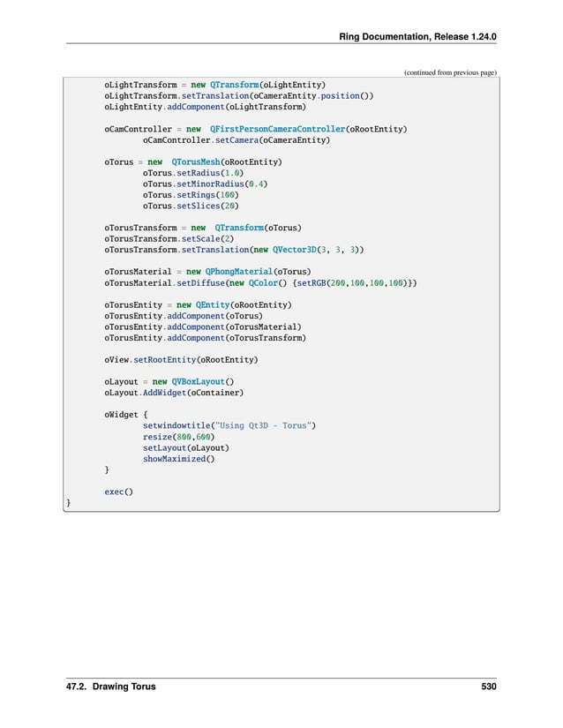This screenshot has width=563, height=728.
Task: Click the line 'oTorus.setMinorRadius(0.4)'
Action: click(205, 184)
